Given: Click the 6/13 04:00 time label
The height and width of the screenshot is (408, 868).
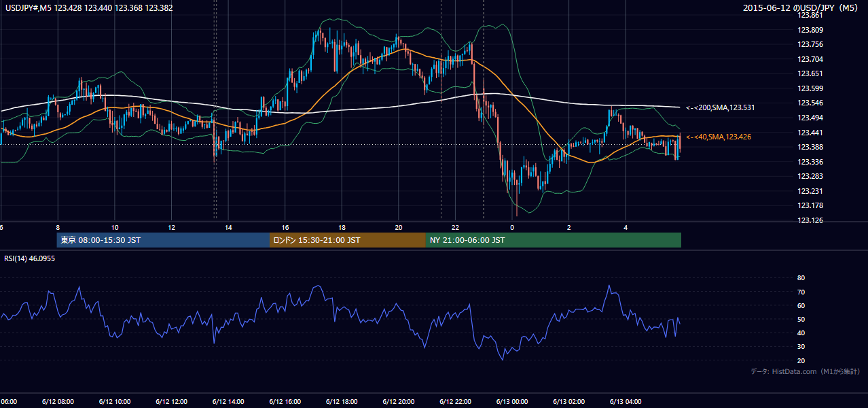Looking at the screenshot, I should coord(626,401).
